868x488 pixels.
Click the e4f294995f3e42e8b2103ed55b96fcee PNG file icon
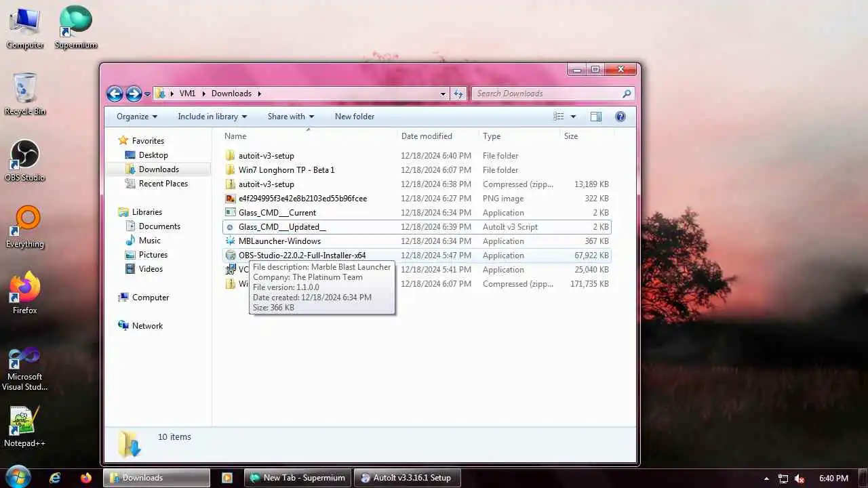tap(231, 199)
